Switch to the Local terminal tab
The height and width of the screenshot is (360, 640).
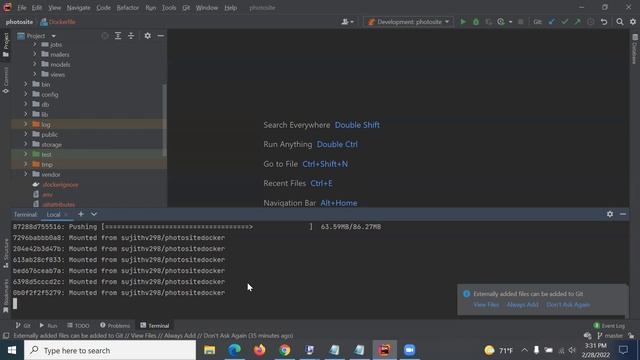point(53,214)
